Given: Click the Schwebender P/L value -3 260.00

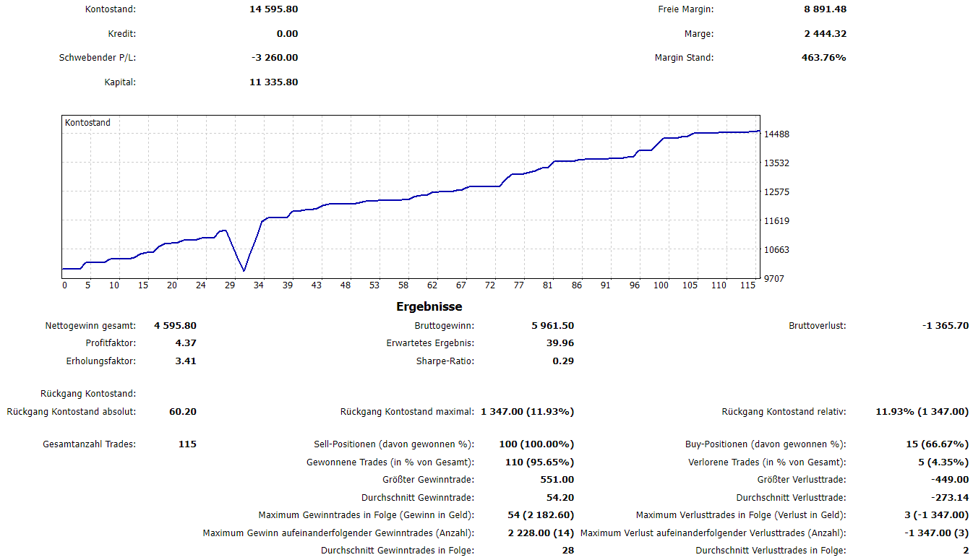Looking at the screenshot, I should coord(272,58).
